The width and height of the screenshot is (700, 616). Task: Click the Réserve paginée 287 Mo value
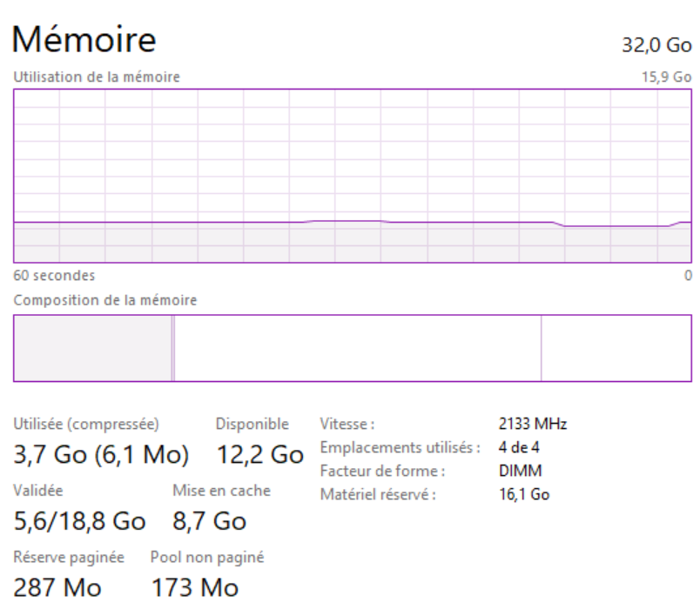click(57, 587)
